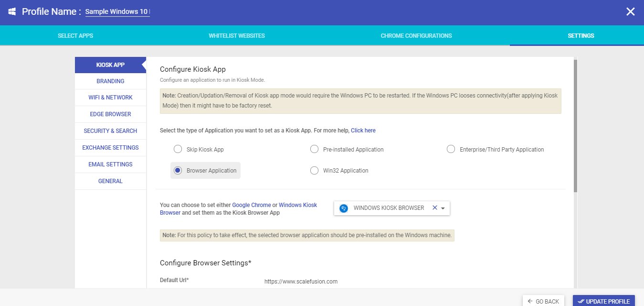Open Edge Browser settings section

pyautogui.click(x=110, y=114)
